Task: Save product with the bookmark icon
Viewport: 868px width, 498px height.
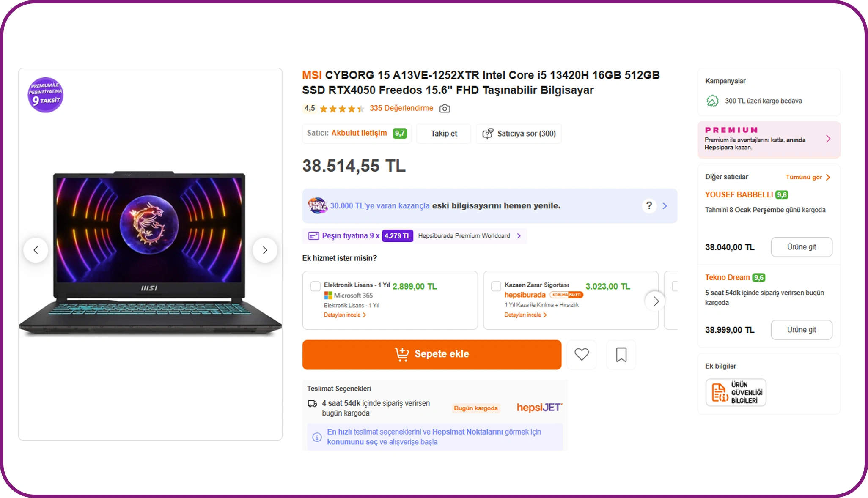Action: [x=621, y=354]
